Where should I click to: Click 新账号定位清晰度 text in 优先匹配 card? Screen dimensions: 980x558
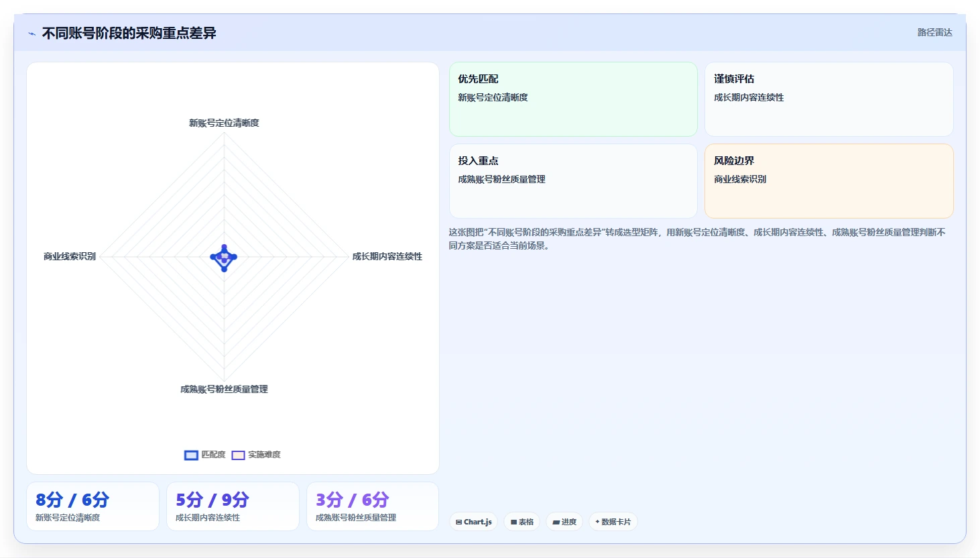pyautogui.click(x=493, y=97)
